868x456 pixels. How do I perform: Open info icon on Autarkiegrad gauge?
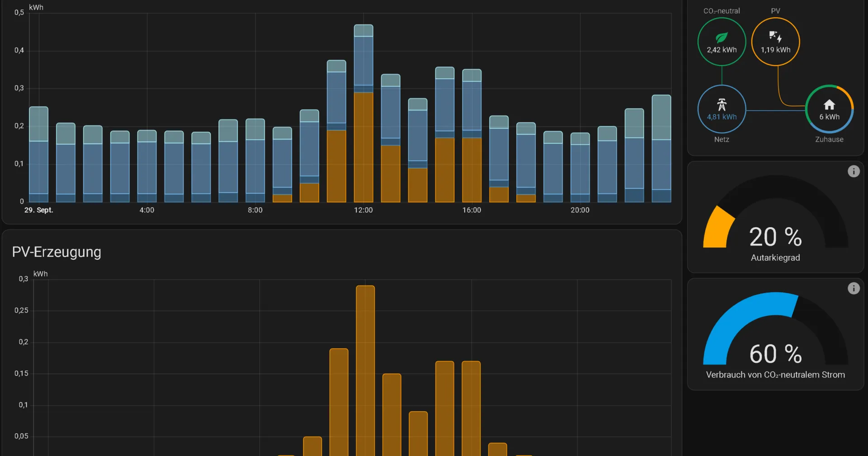click(854, 171)
